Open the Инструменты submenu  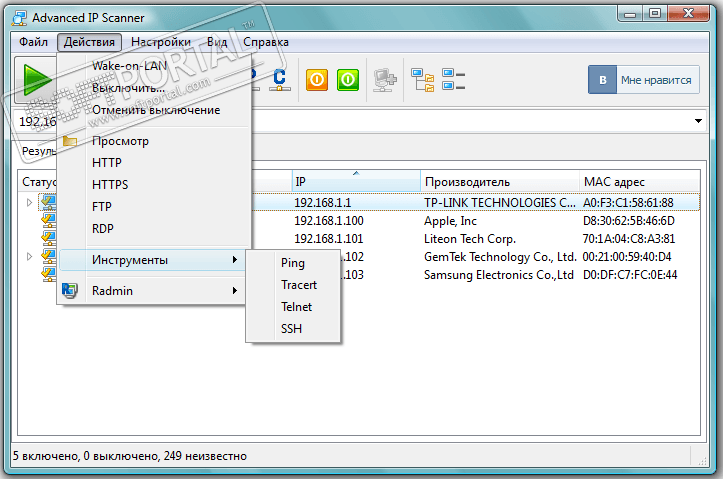point(152,260)
